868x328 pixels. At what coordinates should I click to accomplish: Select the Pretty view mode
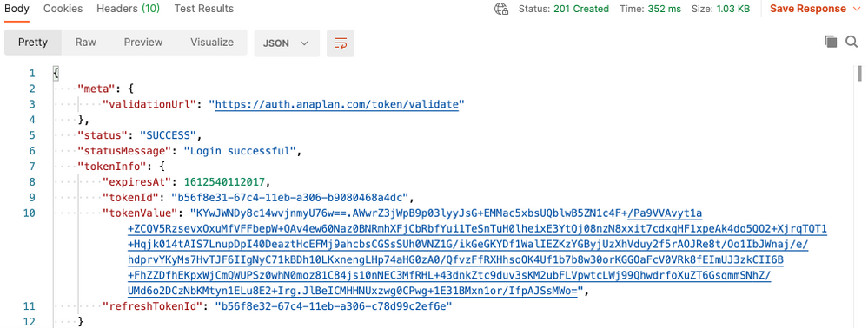33,42
